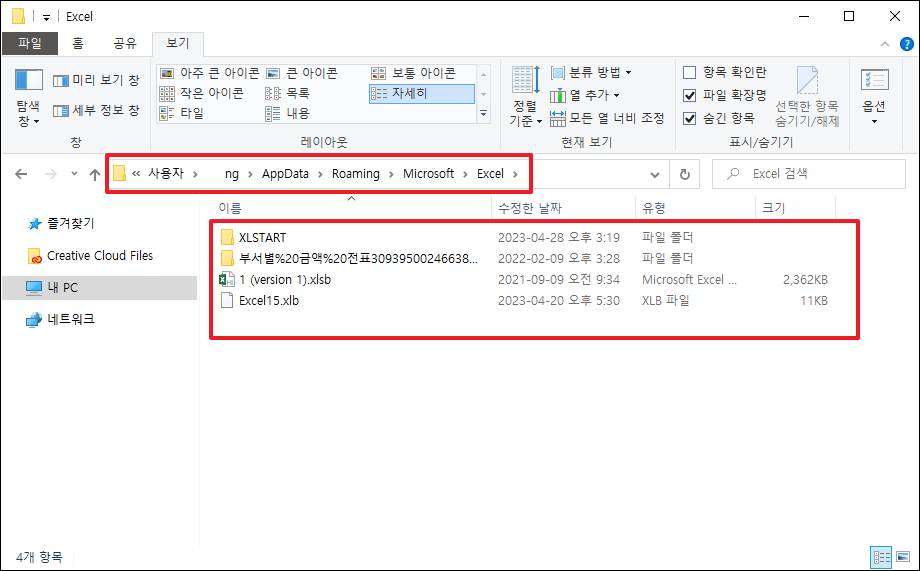This screenshot has height=571, width=920.
Task: Select List (목록) layout
Action: (x=287, y=93)
